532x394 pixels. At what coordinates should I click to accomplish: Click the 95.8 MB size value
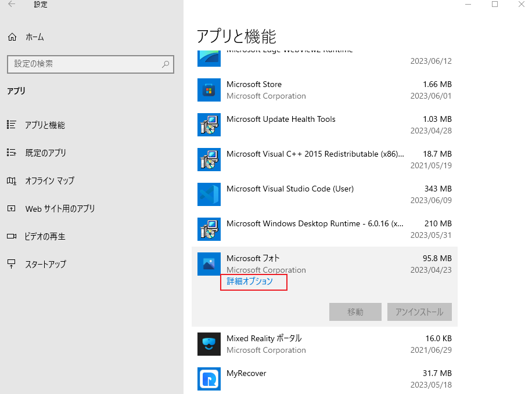tap(437, 258)
